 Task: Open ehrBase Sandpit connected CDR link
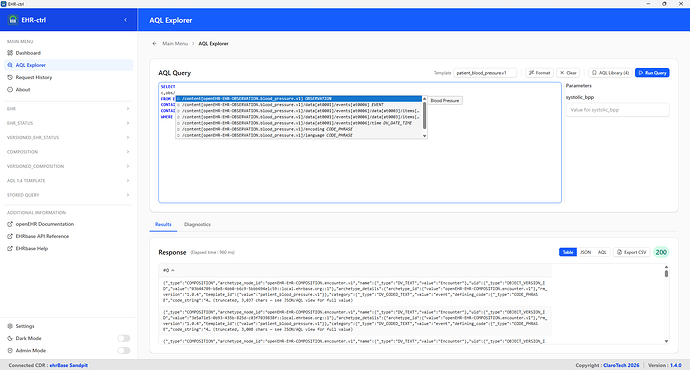point(69,365)
